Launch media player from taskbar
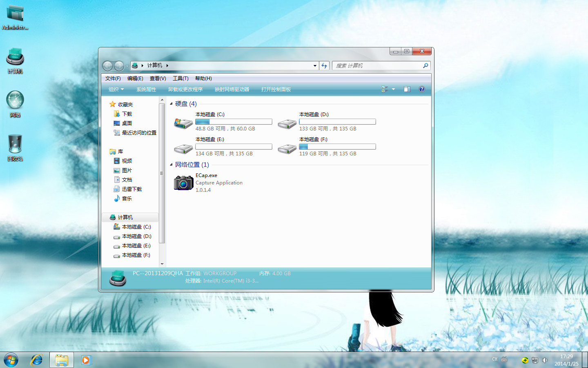 (x=86, y=360)
